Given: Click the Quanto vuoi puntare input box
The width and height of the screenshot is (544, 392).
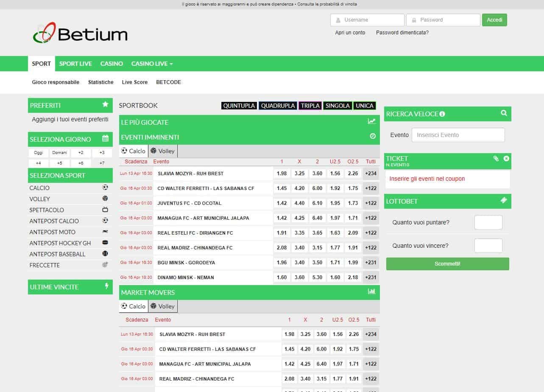Looking at the screenshot, I should pos(488,222).
